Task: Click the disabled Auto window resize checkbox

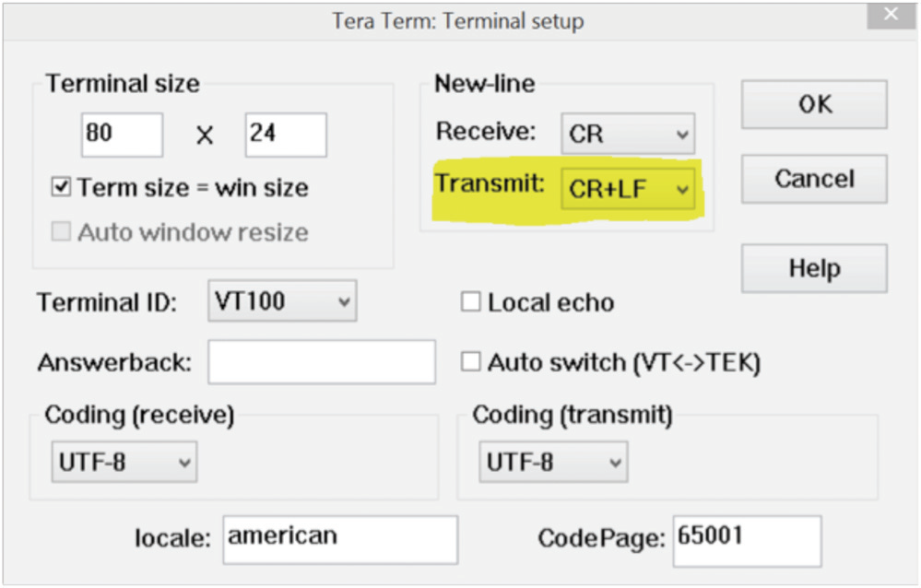Action: tap(61, 231)
